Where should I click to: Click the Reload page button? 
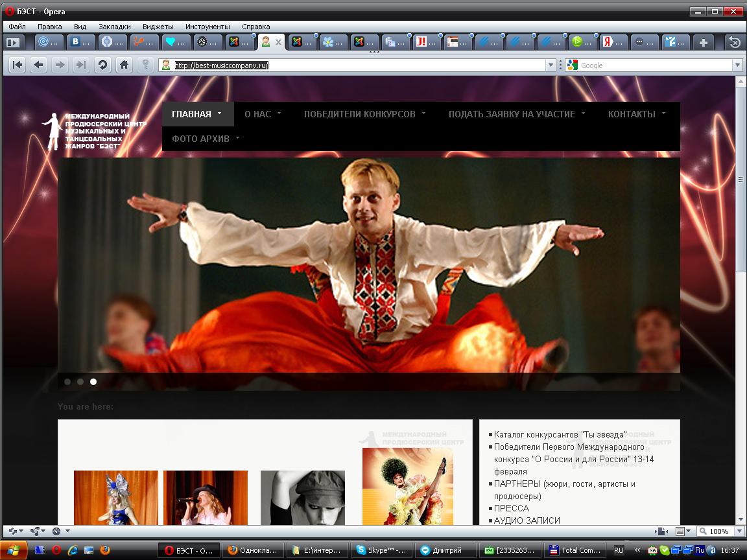(x=102, y=65)
